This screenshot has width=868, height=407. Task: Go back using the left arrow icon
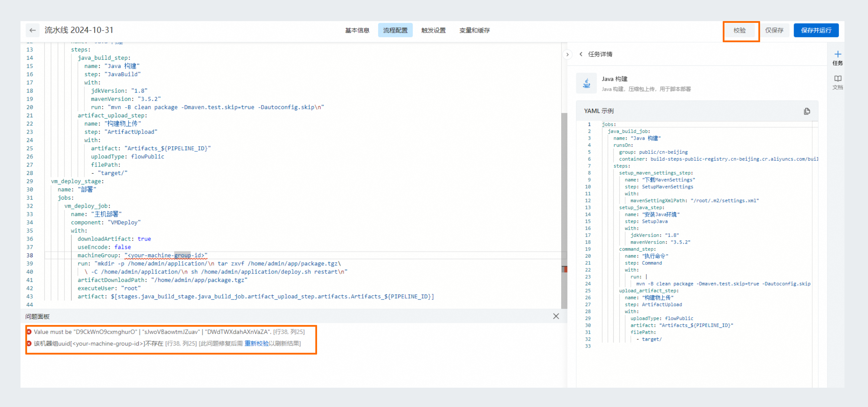coord(32,30)
